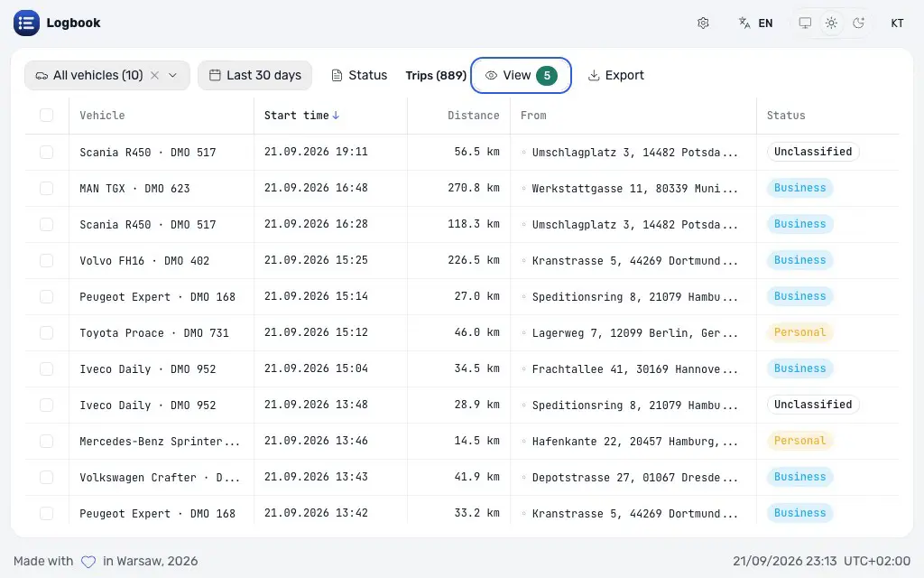Check the Peugeot Expert 15:14 row checkbox
This screenshot has height=578, width=924.
coord(47,296)
